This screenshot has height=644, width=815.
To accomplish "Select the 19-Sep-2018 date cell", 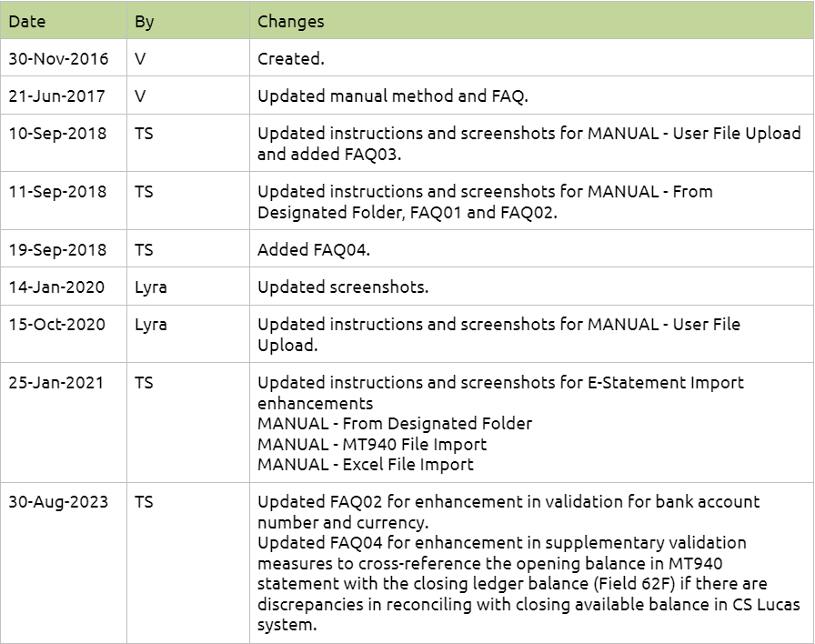I will pyautogui.click(x=57, y=250).
